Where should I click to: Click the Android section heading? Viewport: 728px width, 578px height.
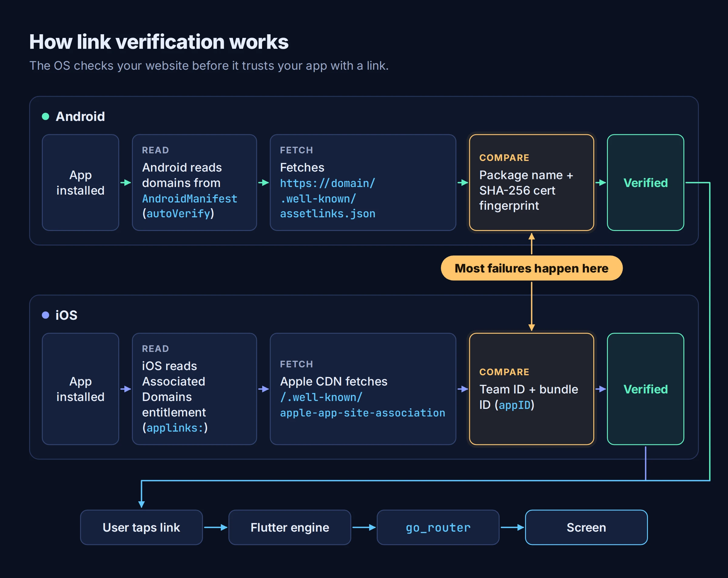point(80,116)
